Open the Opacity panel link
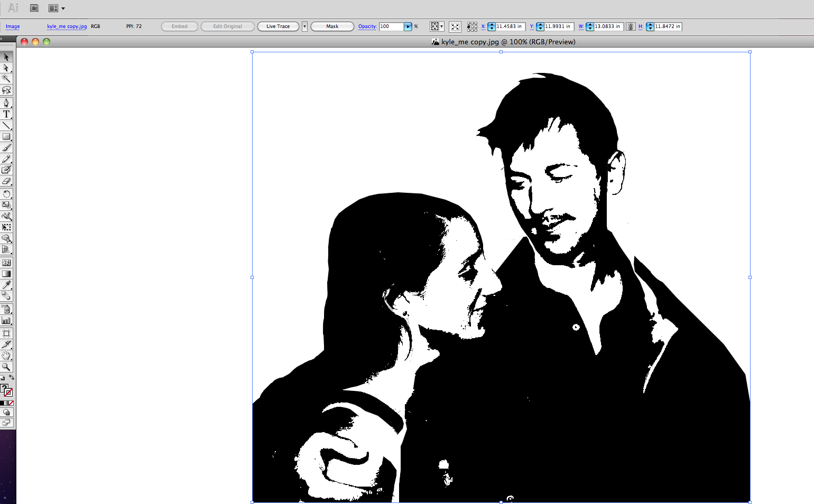The width and height of the screenshot is (814, 504). click(367, 26)
